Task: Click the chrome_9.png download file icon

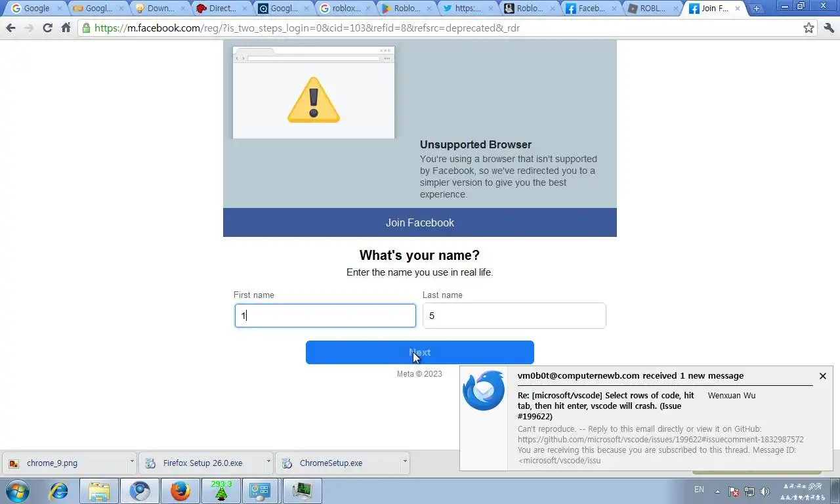Action: point(13,463)
